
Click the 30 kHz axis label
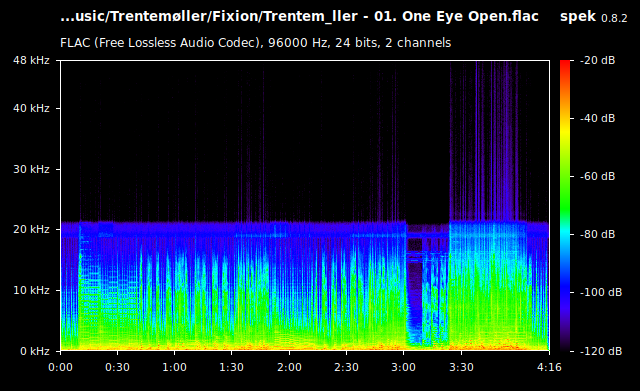click(x=31, y=169)
